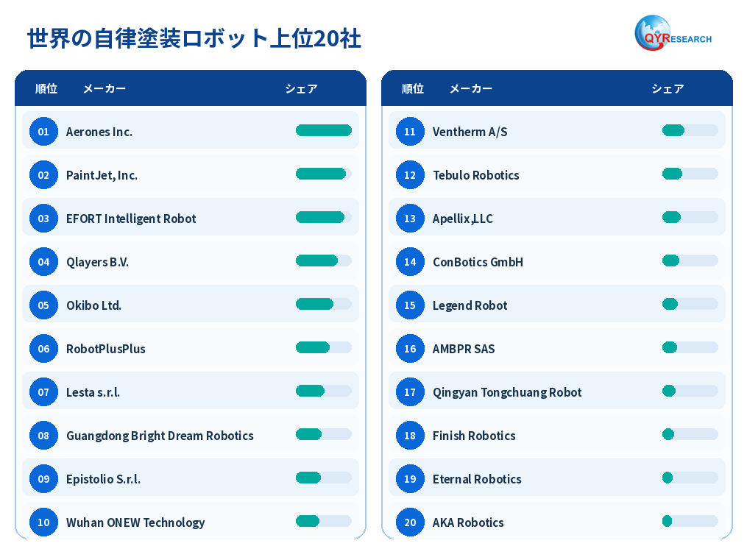Click rank badge 19 beside Eternal Robotics
This screenshot has width=747, height=560.
click(x=410, y=478)
